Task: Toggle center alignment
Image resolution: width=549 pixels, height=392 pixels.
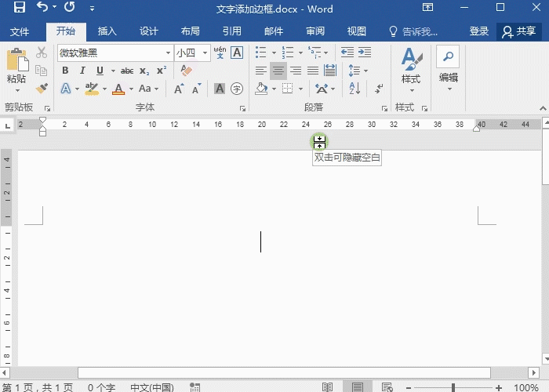Action: click(278, 71)
